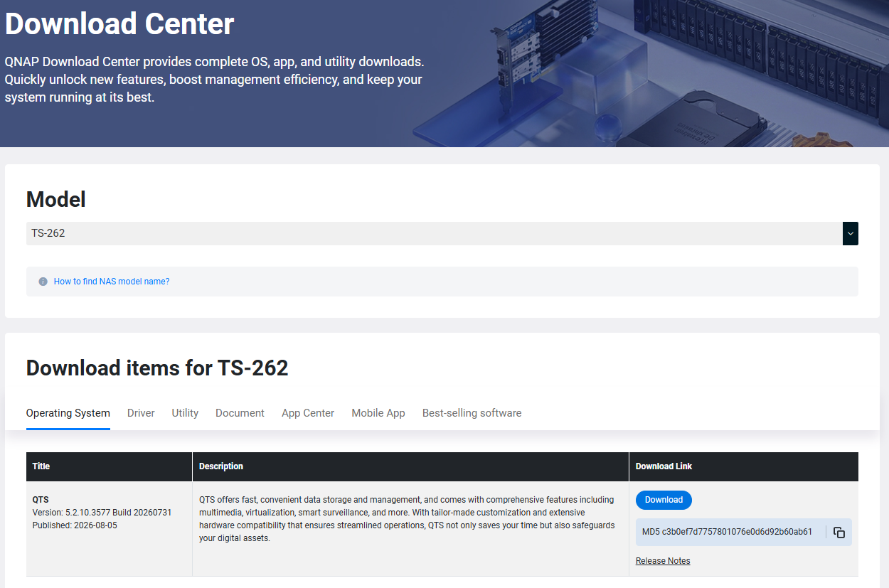This screenshot has height=588, width=889.
Task: Click the MD5 c3b0ef7d7757801076e0d6d92b60ab61 text
Action: pos(727,532)
